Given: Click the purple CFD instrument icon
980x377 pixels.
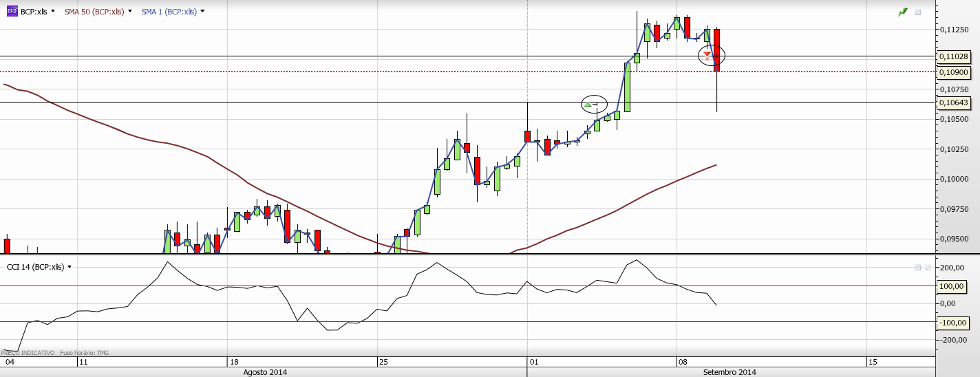Looking at the screenshot, I should [12, 12].
